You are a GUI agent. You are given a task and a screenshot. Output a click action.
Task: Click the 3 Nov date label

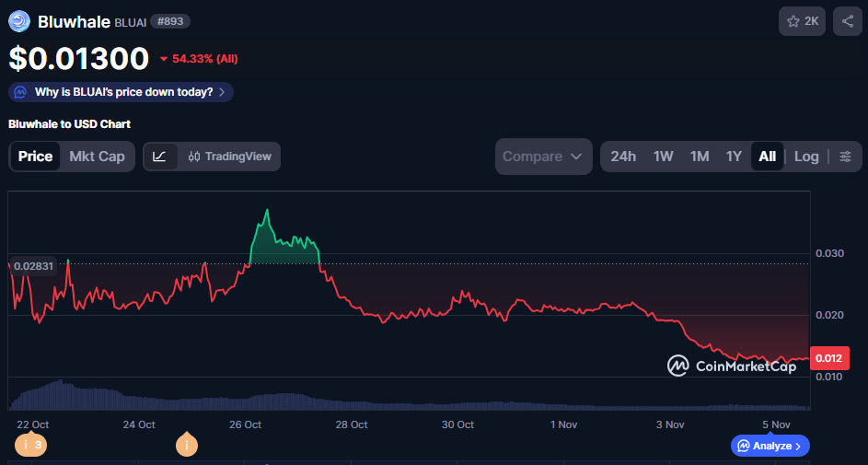pos(670,424)
